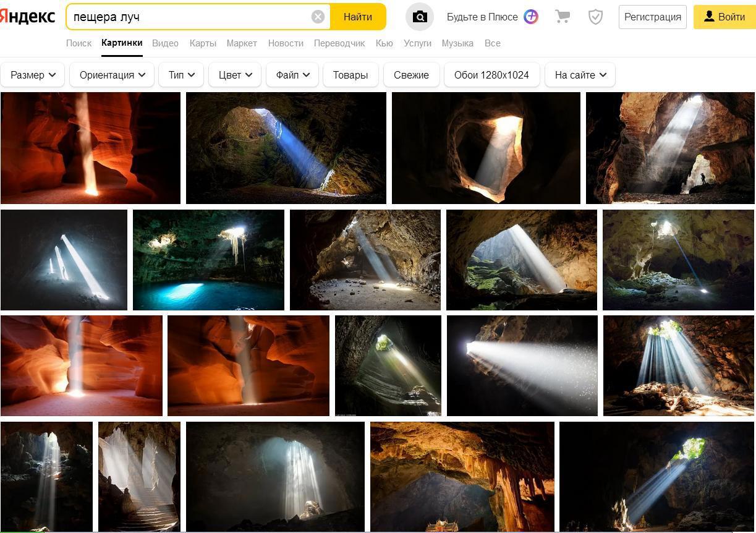Image resolution: width=756 pixels, height=533 pixels.
Task: Expand the Размер size dropdown
Action: [33, 75]
